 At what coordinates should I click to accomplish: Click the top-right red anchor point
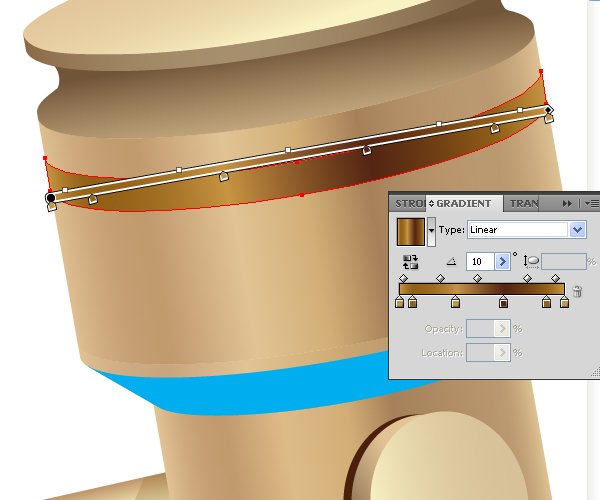click(x=541, y=71)
